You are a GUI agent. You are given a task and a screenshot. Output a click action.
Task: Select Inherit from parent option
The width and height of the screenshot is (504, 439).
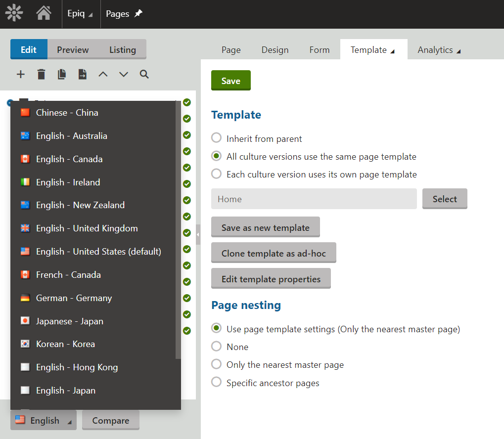pyautogui.click(x=216, y=138)
